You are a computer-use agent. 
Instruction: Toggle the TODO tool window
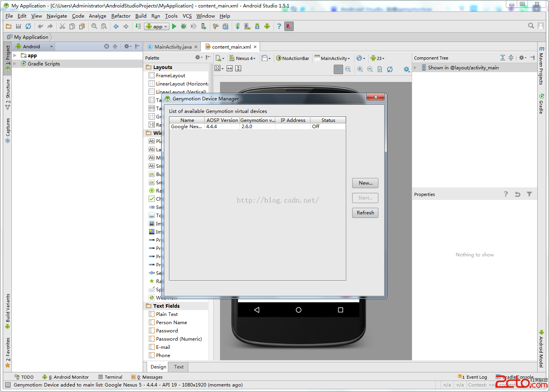tap(24, 377)
